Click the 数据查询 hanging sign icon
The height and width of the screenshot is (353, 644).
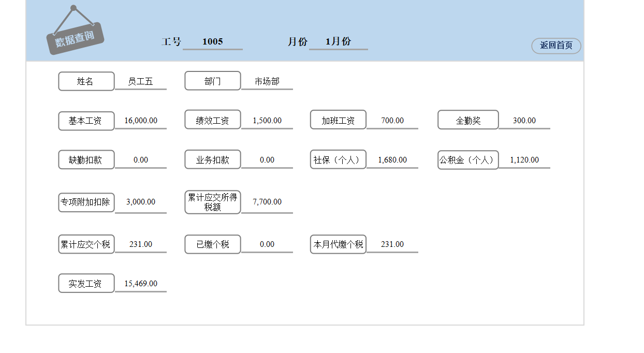[78, 31]
